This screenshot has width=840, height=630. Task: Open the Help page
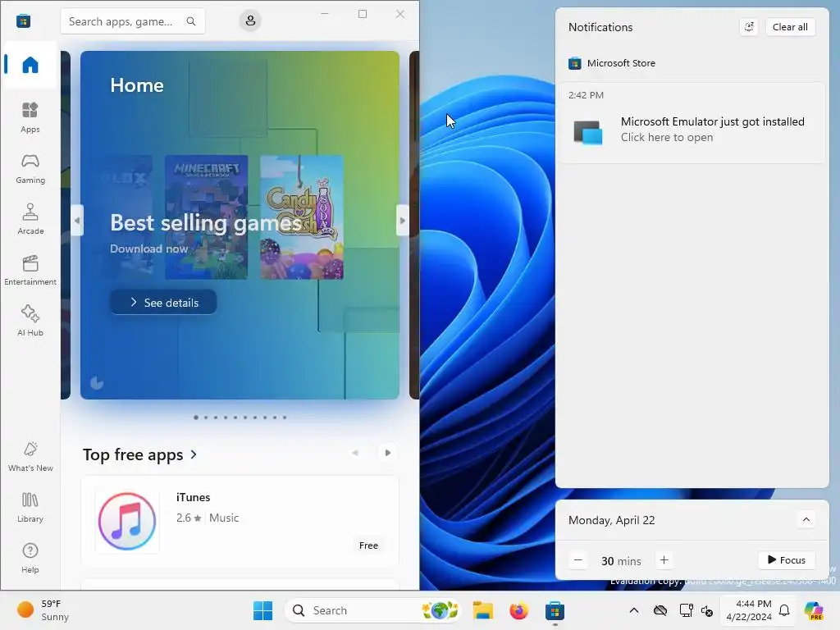30,559
